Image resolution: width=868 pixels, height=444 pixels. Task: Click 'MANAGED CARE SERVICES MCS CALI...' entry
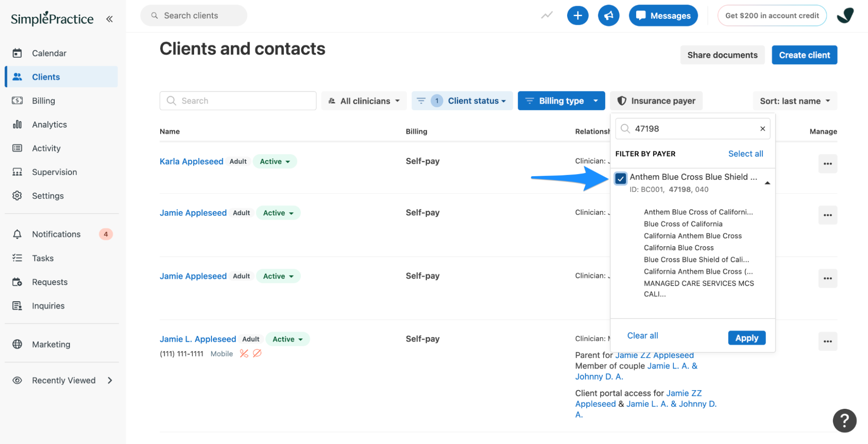click(699, 289)
